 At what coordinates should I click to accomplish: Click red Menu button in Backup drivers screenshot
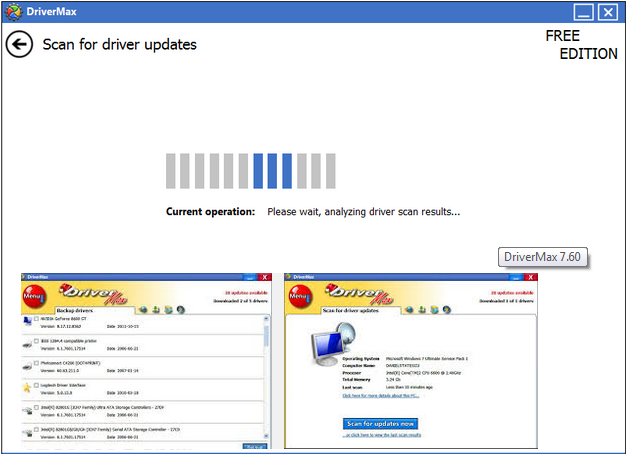click(34, 296)
